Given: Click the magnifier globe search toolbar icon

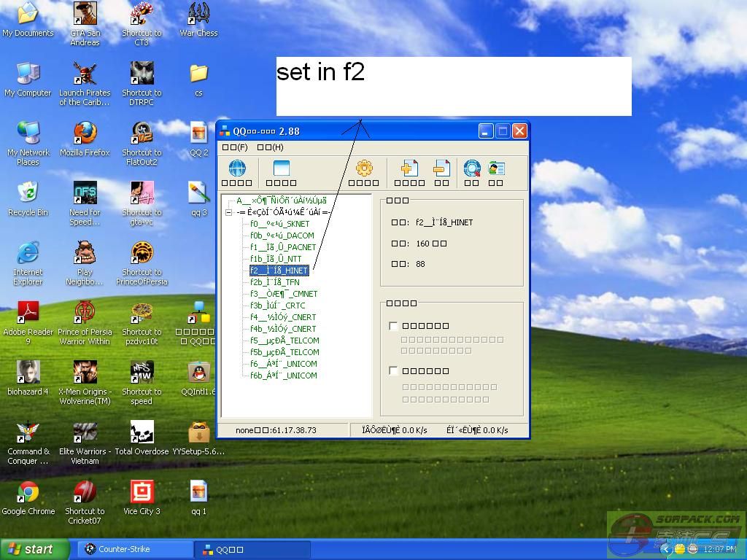Looking at the screenshot, I should point(472,168).
